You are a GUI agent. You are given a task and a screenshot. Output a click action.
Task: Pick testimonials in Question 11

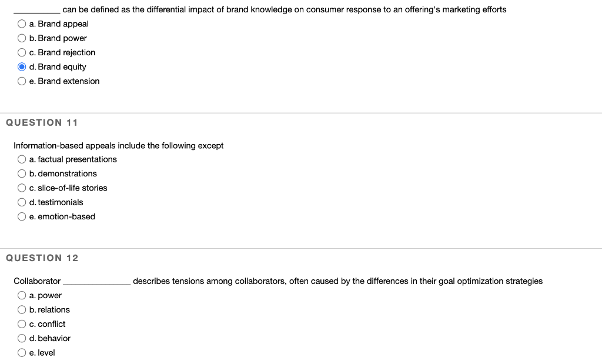tap(22, 202)
